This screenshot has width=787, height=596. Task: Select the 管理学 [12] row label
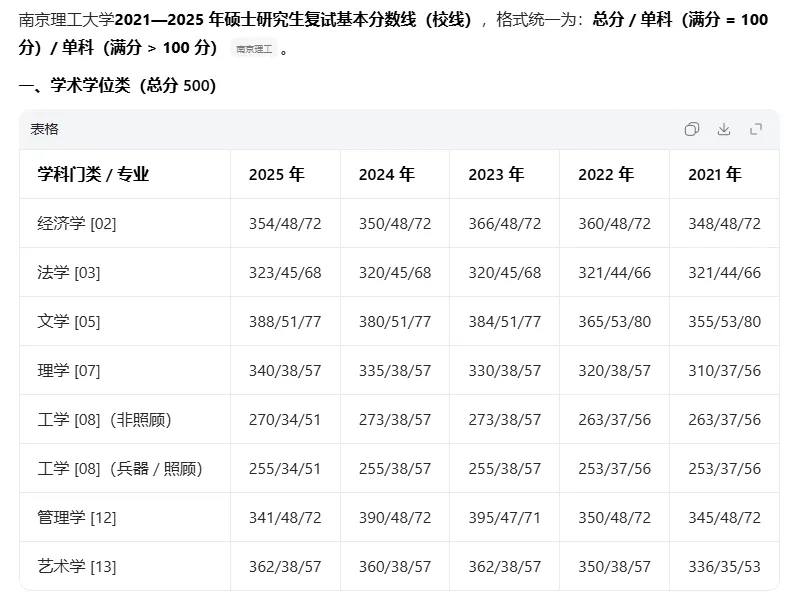pyautogui.click(x=77, y=517)
